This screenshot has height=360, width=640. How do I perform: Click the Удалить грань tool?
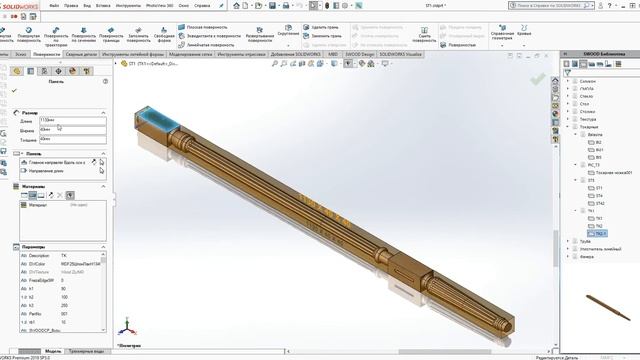click(x=321, y=27)
